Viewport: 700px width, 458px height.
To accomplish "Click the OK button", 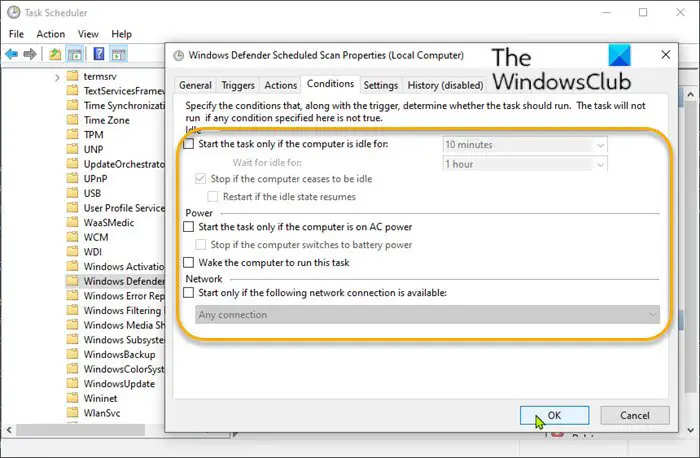I will click(x=554, y=415).
